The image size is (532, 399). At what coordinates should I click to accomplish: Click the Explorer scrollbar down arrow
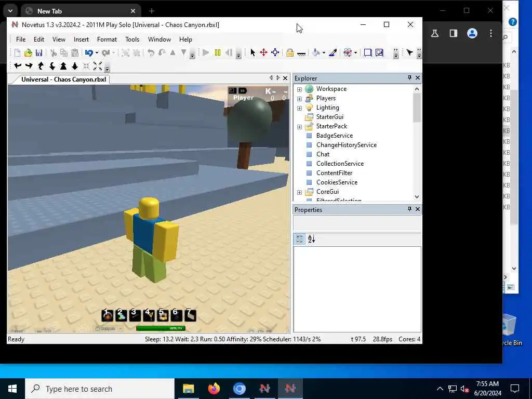tap(417, 197)
